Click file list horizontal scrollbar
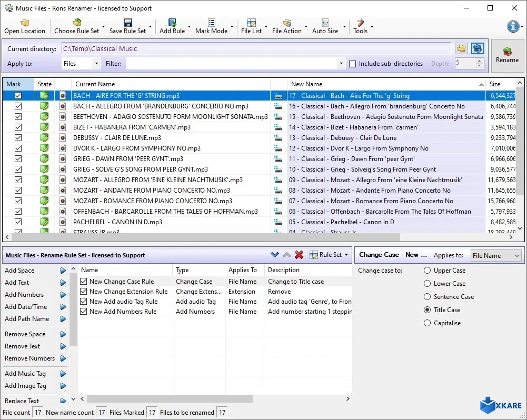Viewport: 527px width, 420px height. (x=206, y=237)
